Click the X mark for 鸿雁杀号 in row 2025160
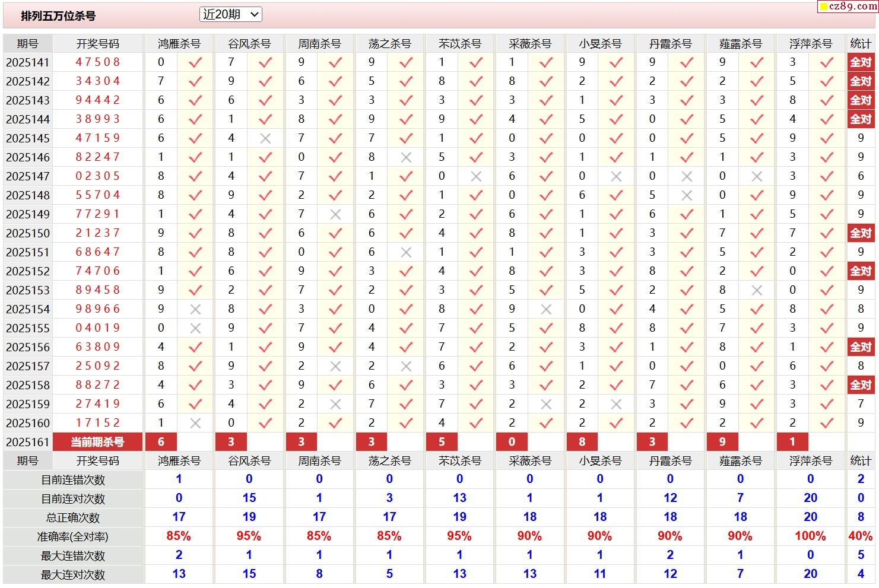 coord(195,423)
